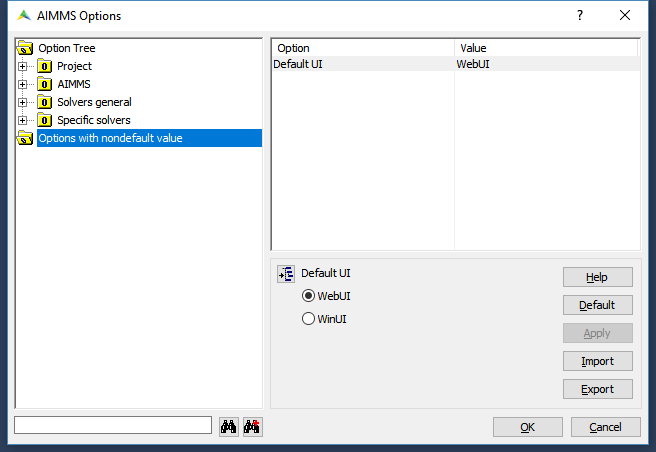Select the Default UI row in the option list

point(456,64)
